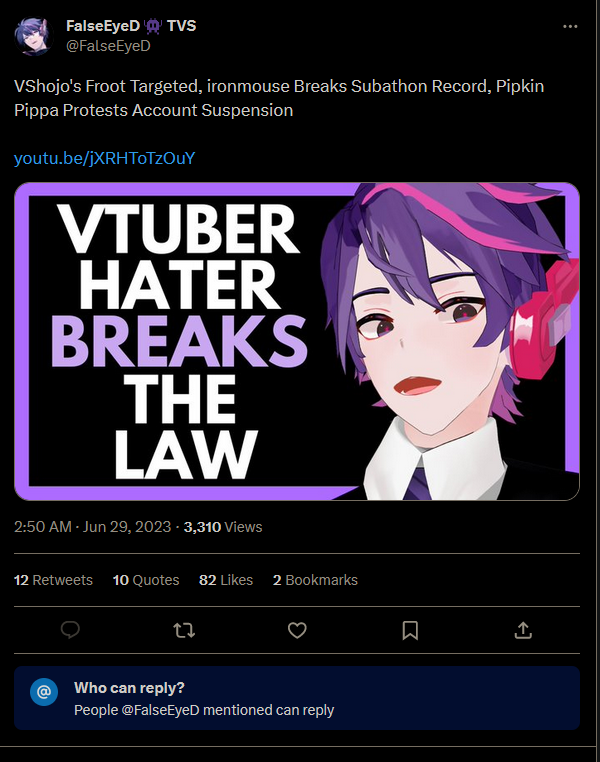Retweet using the retweet arrows icon
This screenshot has height=762, width=600.
click(184, 630)
